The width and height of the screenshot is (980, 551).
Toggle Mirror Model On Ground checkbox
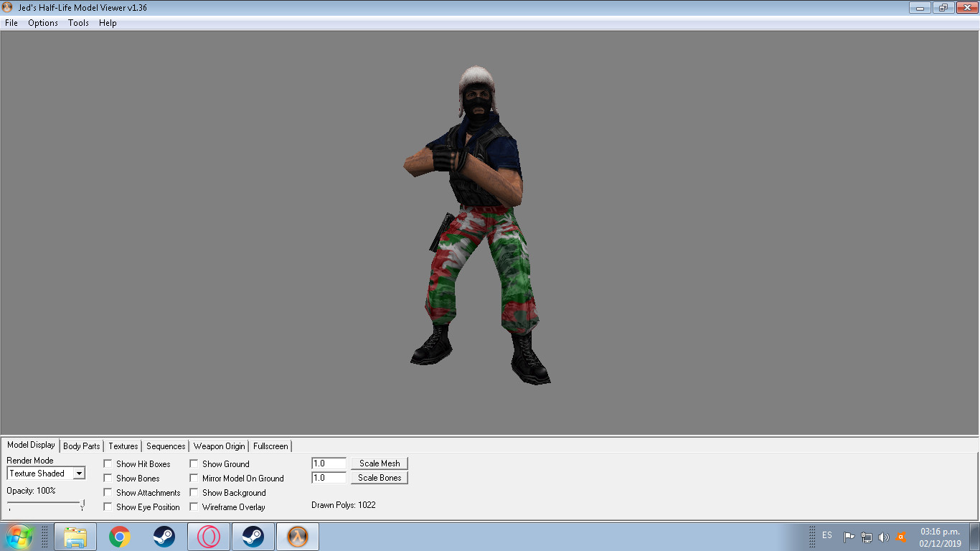[x=194, y=479]
